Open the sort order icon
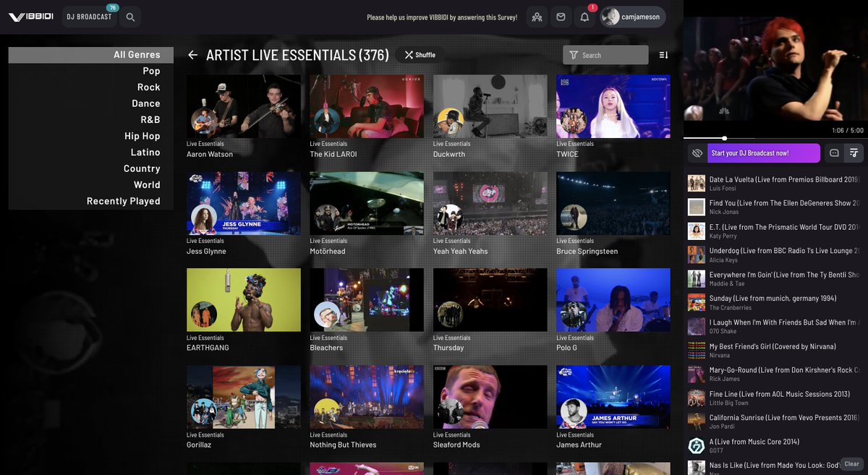 point(663,55)
